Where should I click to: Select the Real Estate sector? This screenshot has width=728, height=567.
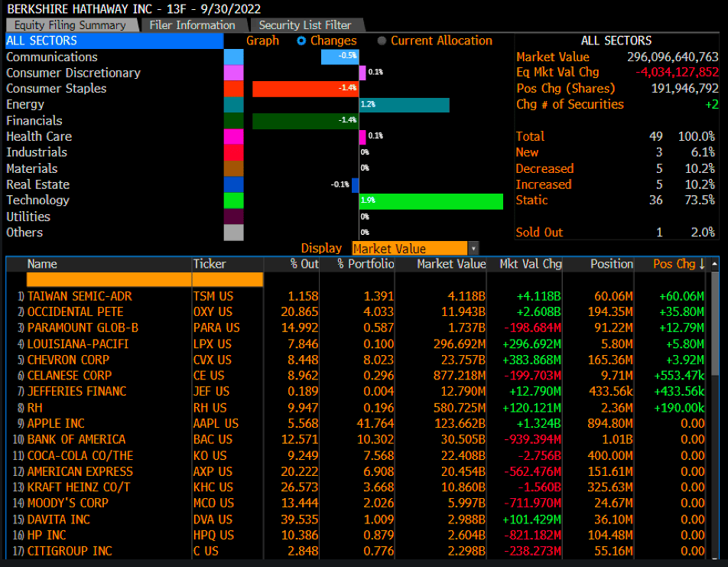pos(114,184)
